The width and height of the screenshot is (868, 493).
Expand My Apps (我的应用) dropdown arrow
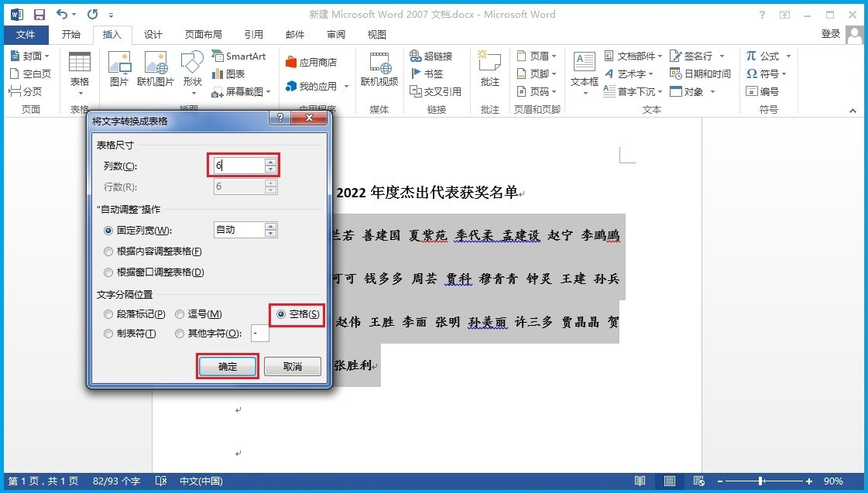coord(347,87)
